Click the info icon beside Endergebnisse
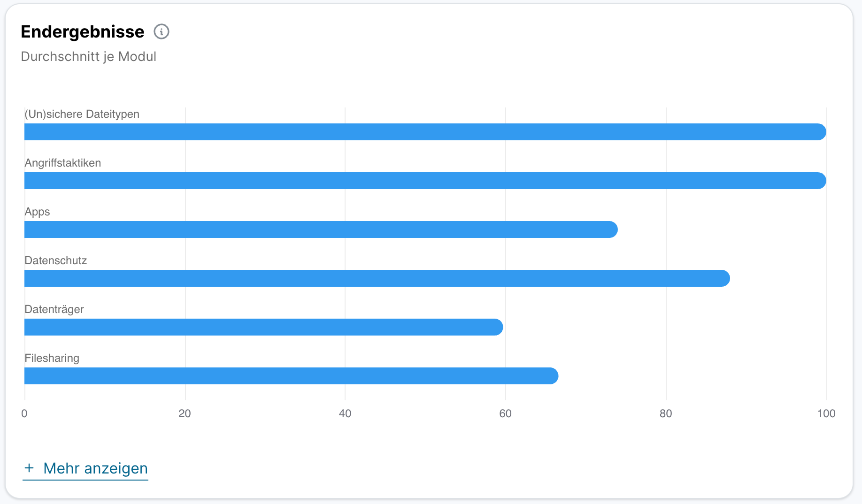The width and height of the screenshot is (862, 504). point(162,32)
